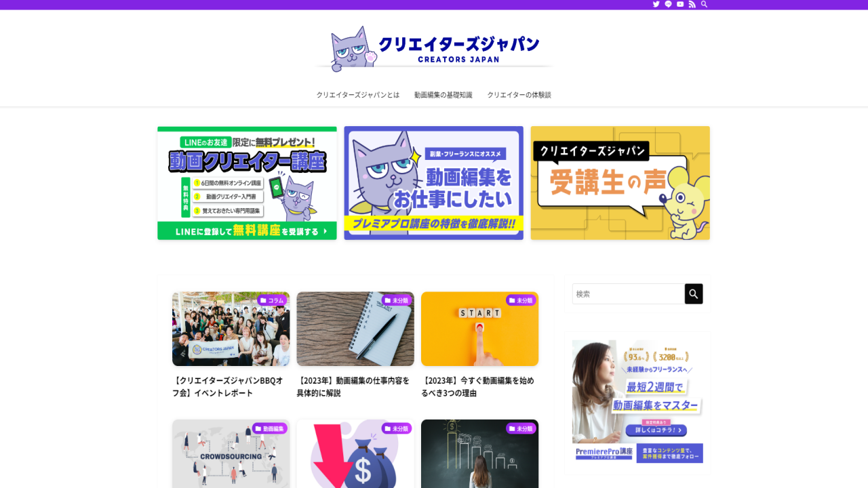Click the RSS feed icon

[x=692, y=4]
